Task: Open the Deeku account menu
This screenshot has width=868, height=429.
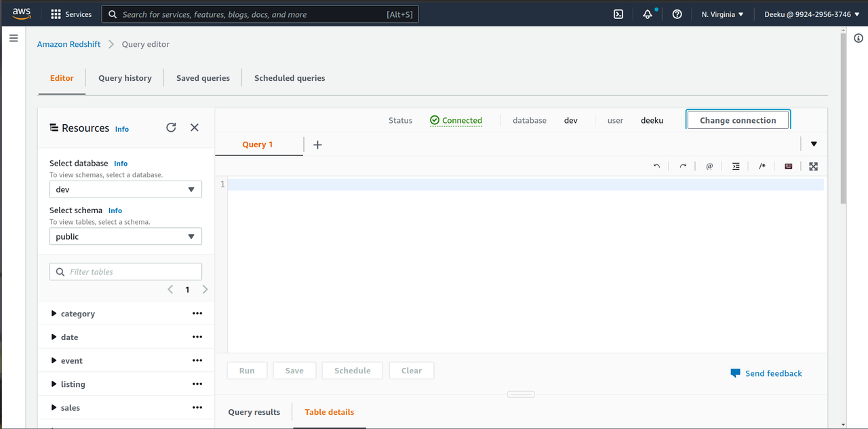Action: click(812, 14)
